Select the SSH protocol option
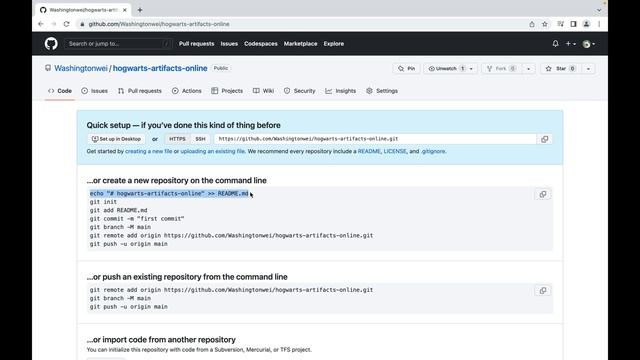The height and width of the screenshot is (360, 640). pos(200,139)
